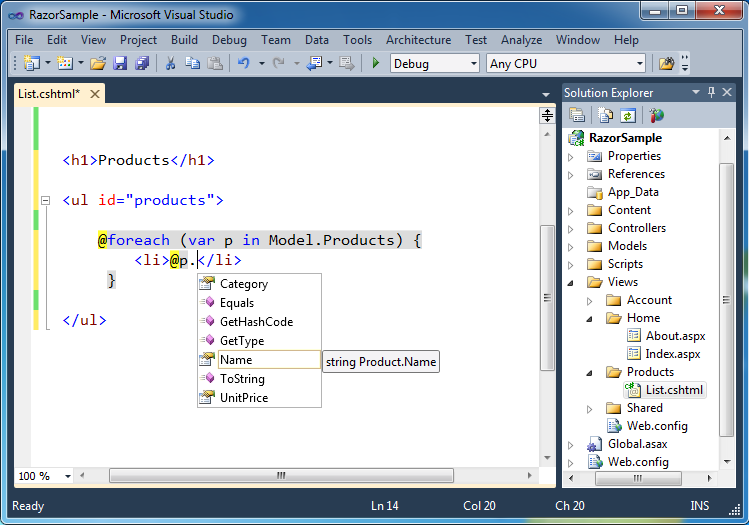Click the Redo arrow icon

(278, 63)
